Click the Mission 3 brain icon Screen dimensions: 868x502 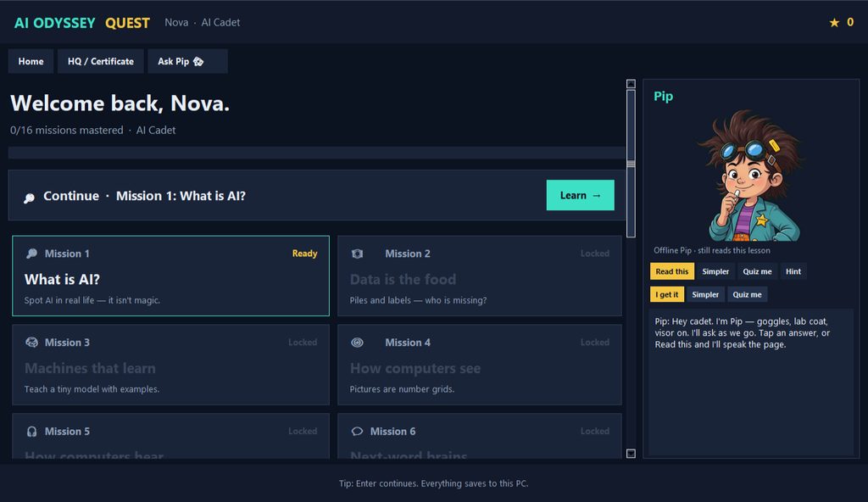click(31, 343)
